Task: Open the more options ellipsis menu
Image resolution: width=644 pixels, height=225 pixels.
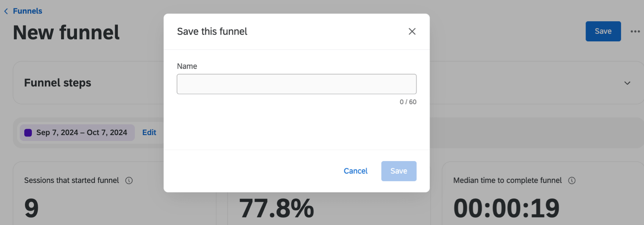Action: click(635, 31)
